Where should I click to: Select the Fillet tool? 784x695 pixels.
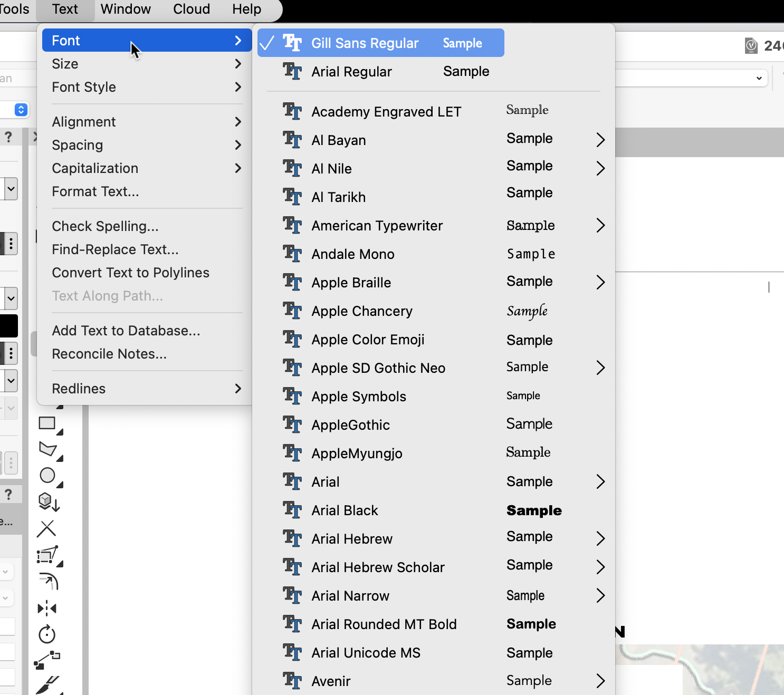48,582
